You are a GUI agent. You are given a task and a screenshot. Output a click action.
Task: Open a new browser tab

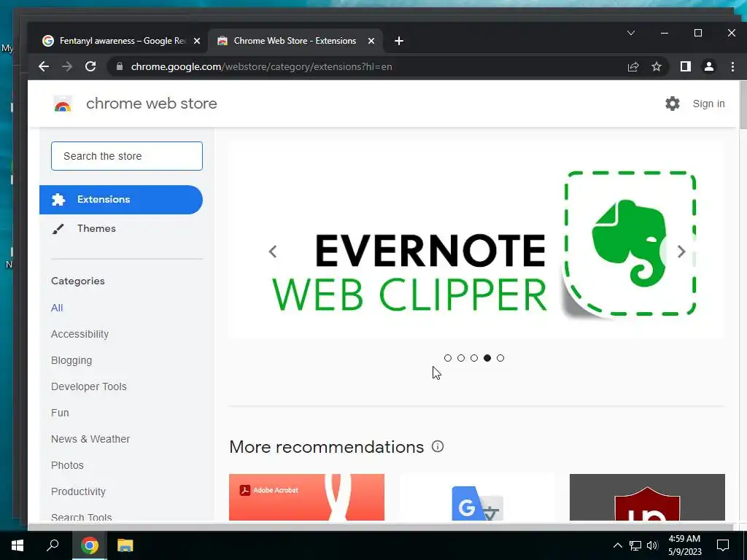pyautogui.click(x=399, y=41)
